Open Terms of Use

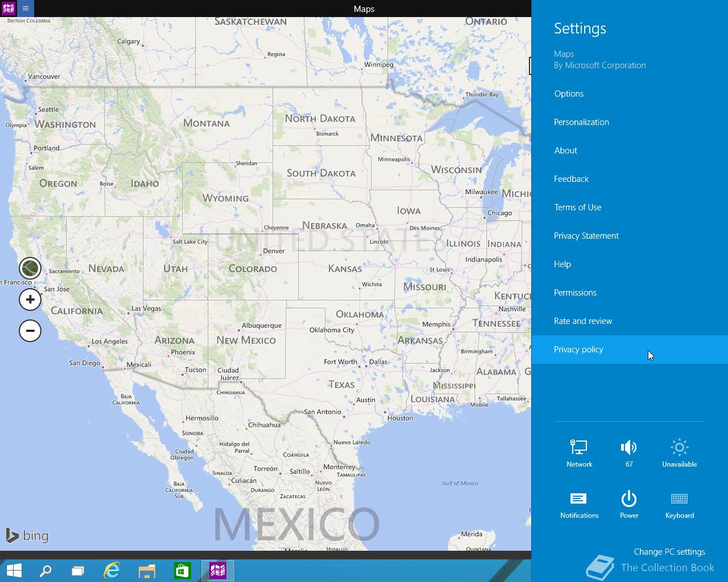pos(630,207)
